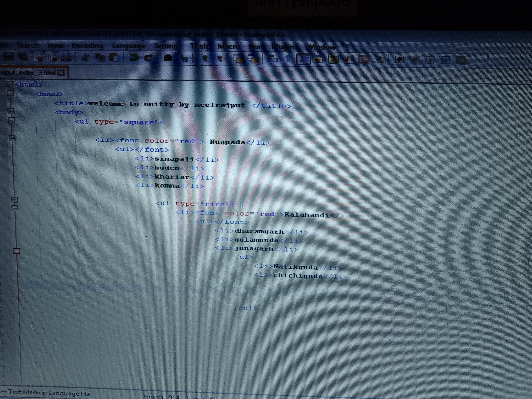The width and height of the screenshot is (532, 399).
Task: Open the Encoding menu
Action: 87,46
